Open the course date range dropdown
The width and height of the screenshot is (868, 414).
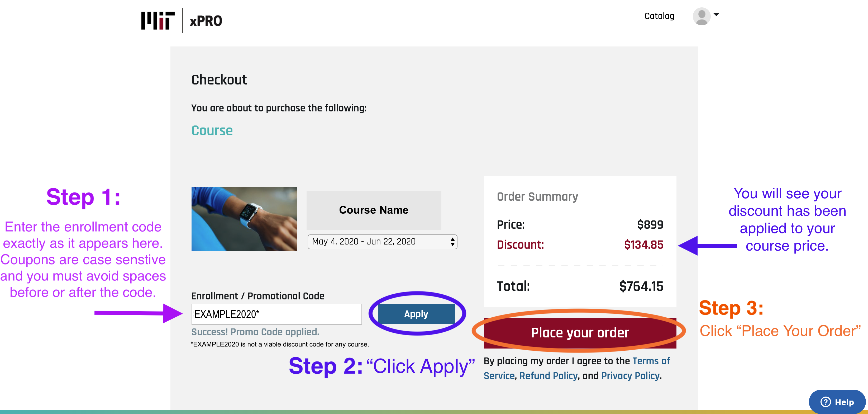tap(382, 242)
